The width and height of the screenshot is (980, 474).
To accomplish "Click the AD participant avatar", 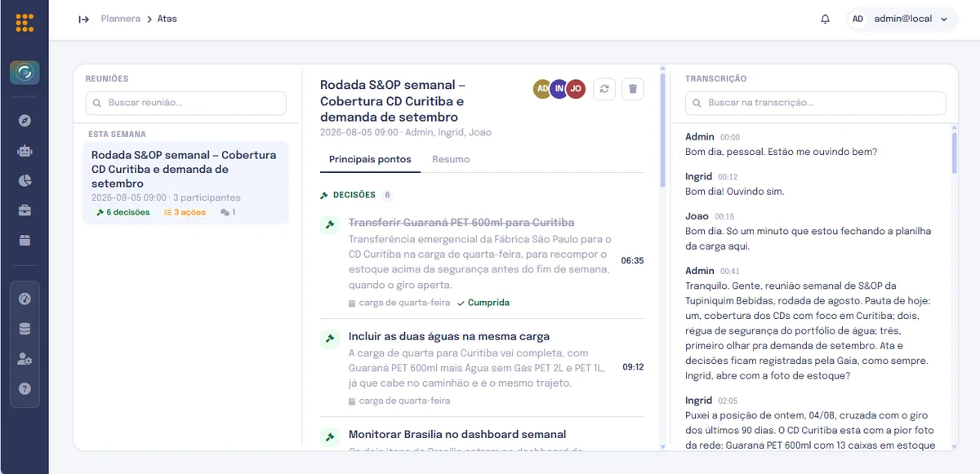I will pyautogui.click(x=543, y=89).
